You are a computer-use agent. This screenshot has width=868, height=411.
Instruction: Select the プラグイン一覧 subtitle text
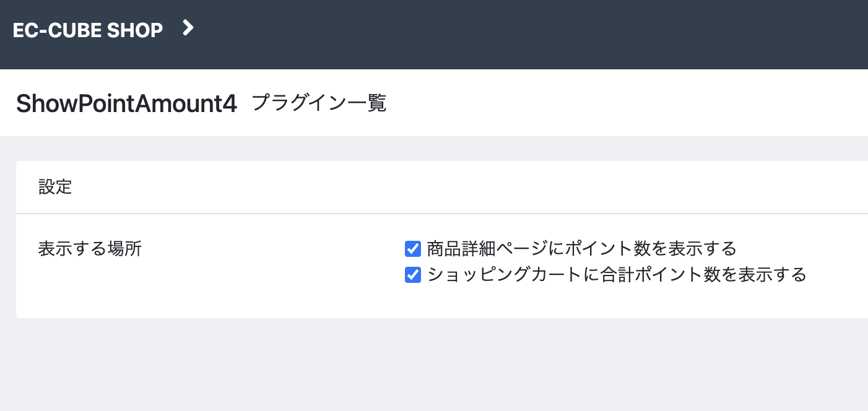pyautogui.click(x=319, y=103)
